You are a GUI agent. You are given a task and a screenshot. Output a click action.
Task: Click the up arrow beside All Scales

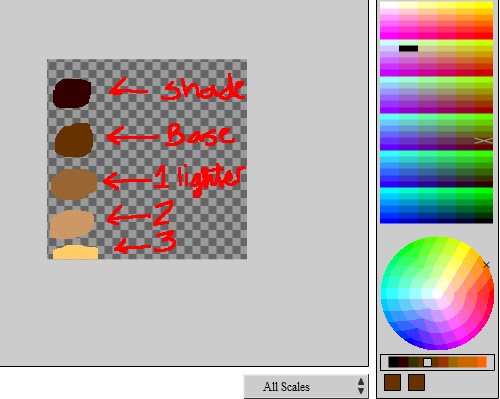pyautogui.click(x=361, y=382)
